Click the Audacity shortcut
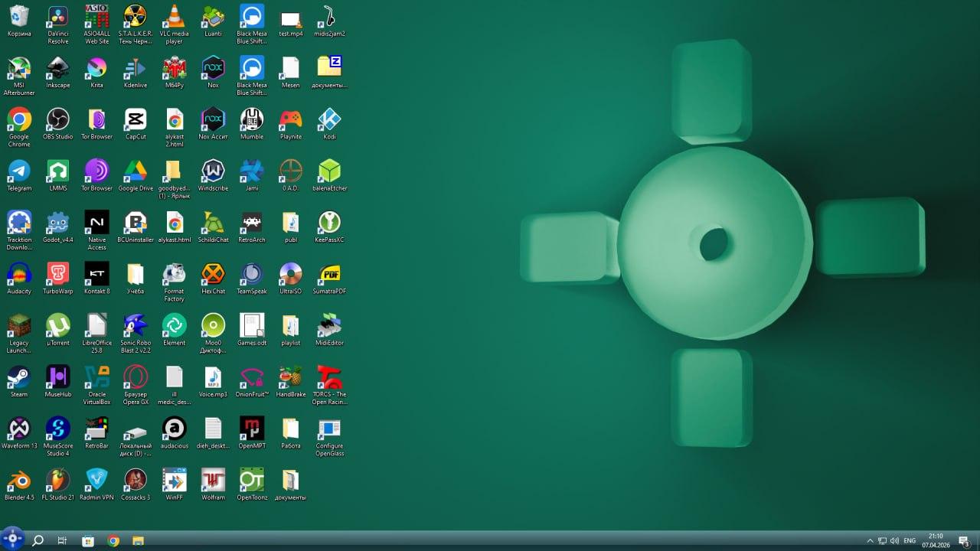980x551 pixels. pos(19,278)
